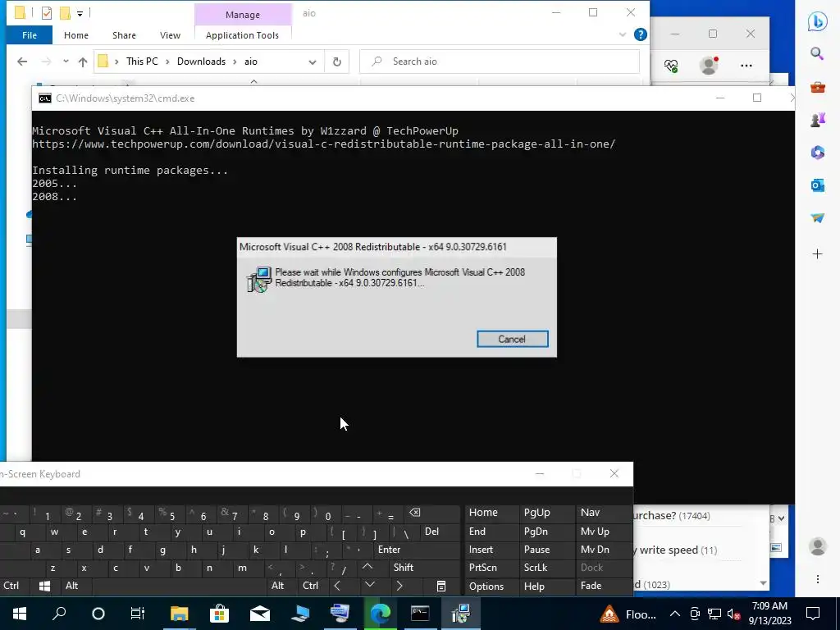Open Microsoft 365 icon in Edge sidebar
840x630 pixels.
(818, 153)
